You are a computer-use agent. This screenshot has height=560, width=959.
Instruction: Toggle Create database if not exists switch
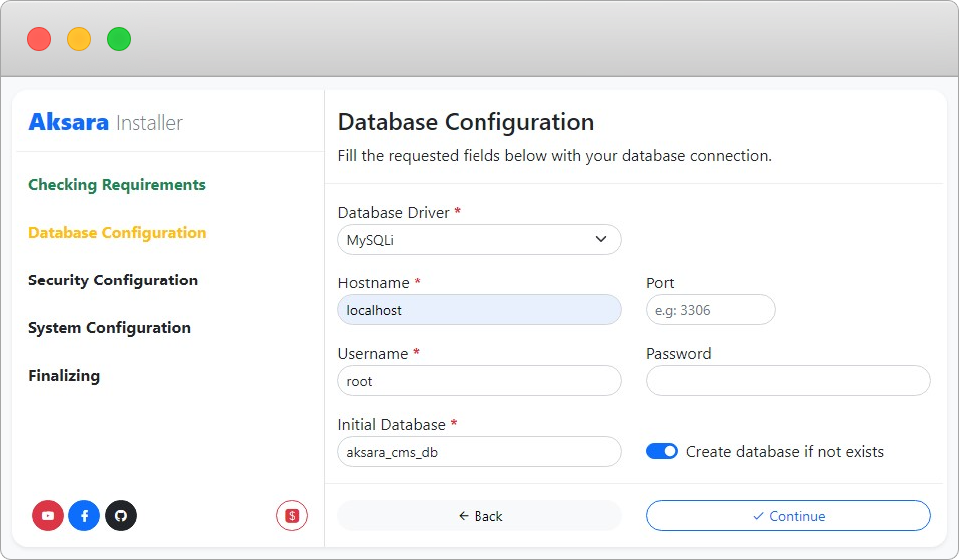pyautogui.click(x=661, y=452)
